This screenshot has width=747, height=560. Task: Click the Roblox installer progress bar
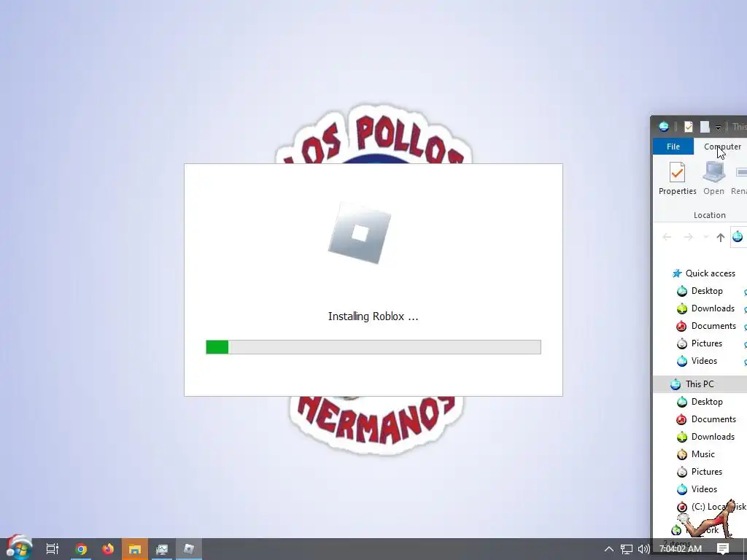click(x=373, y=347)
